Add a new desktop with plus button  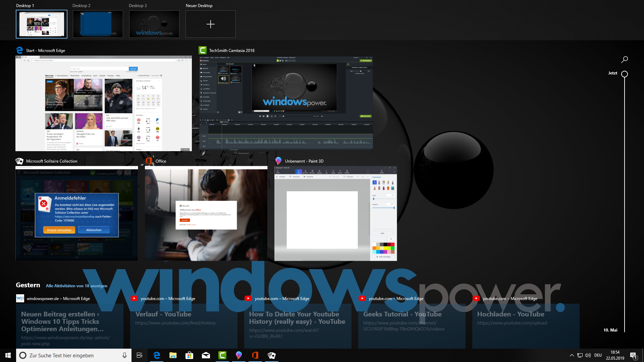pos(211,24)
